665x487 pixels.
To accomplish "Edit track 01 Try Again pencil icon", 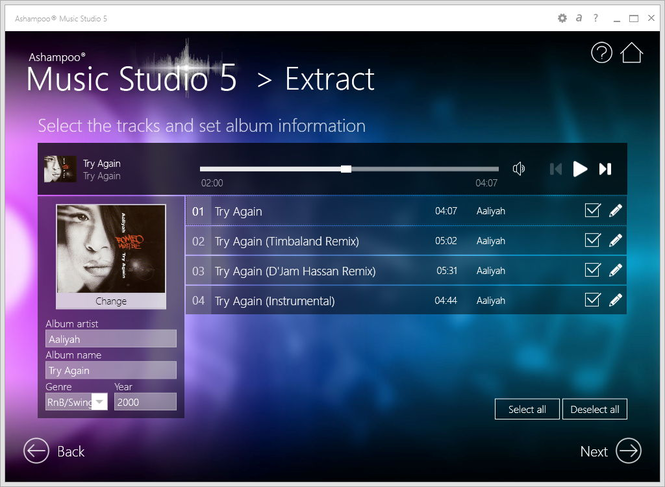I will point(615,210).
